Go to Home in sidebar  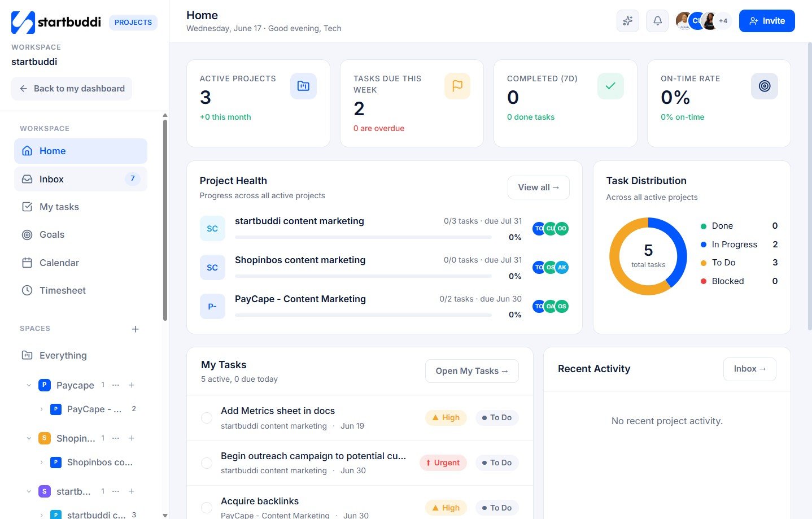tap(81, 151)
